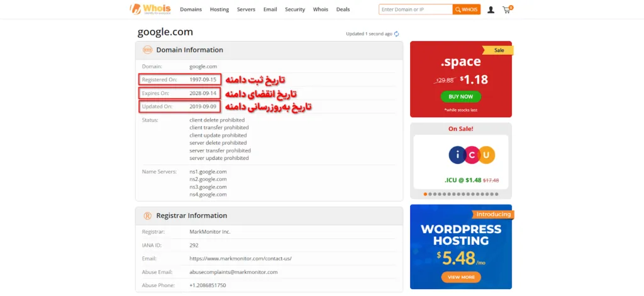Open the user account icon
The width and height of the screenshot is (644, 296).
click(491, 9)
